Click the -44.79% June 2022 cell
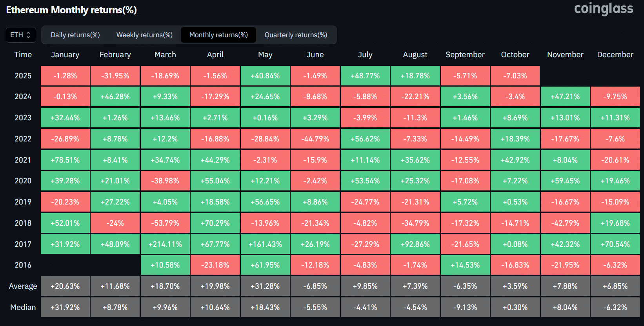This screenshot has height=326, width=644. click(315, 139)
